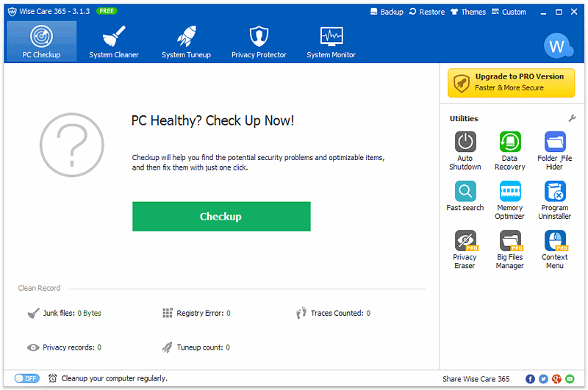Go to Privacy Protector tab

tap(259, 41)
